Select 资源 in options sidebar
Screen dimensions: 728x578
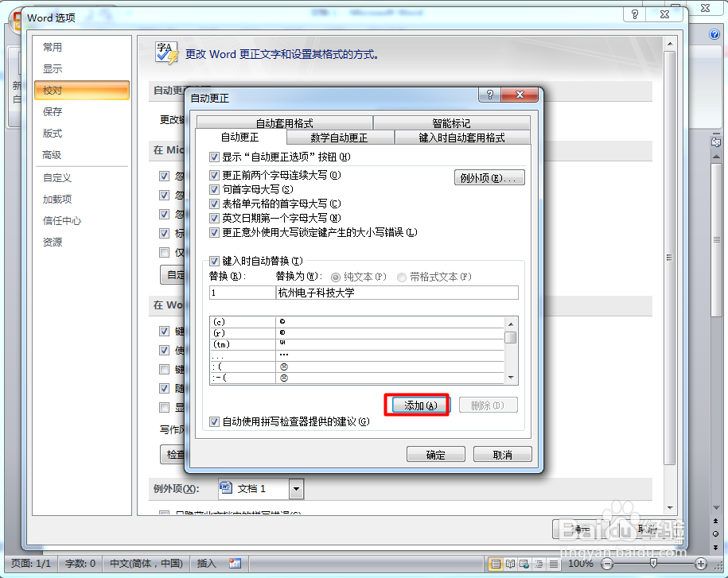[x=82, y=242]
